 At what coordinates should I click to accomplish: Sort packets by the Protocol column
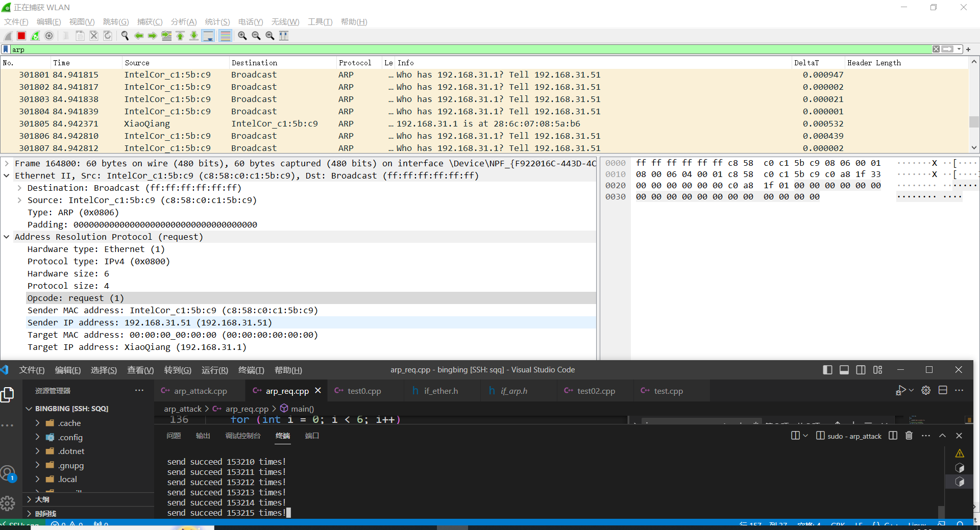[359, 63]
